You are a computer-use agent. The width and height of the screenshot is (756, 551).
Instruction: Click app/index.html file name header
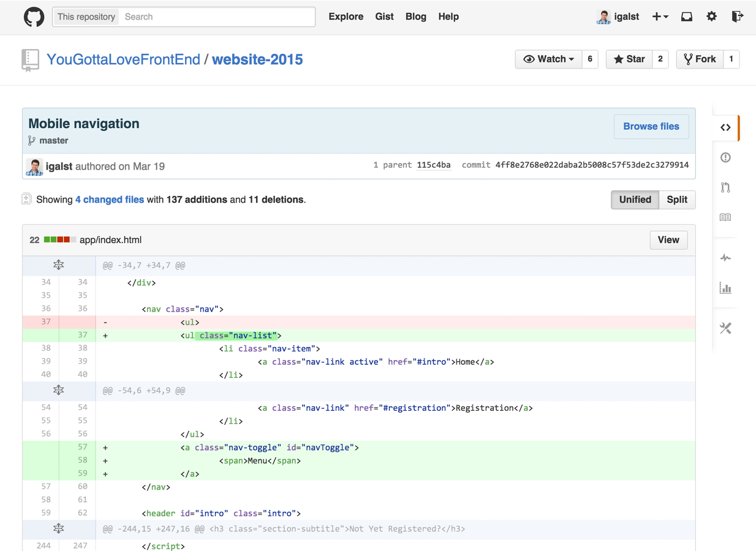coord(111,240)
